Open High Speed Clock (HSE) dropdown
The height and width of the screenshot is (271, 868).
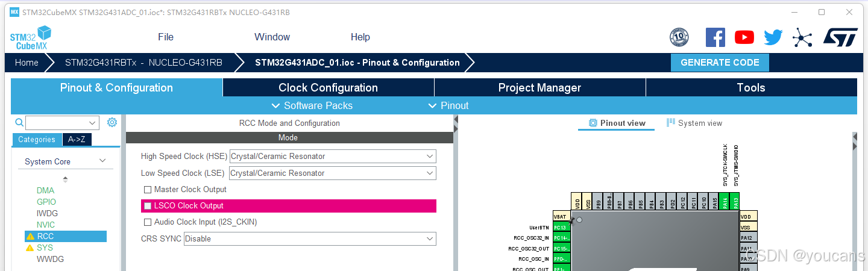click(x=333, y=157)
